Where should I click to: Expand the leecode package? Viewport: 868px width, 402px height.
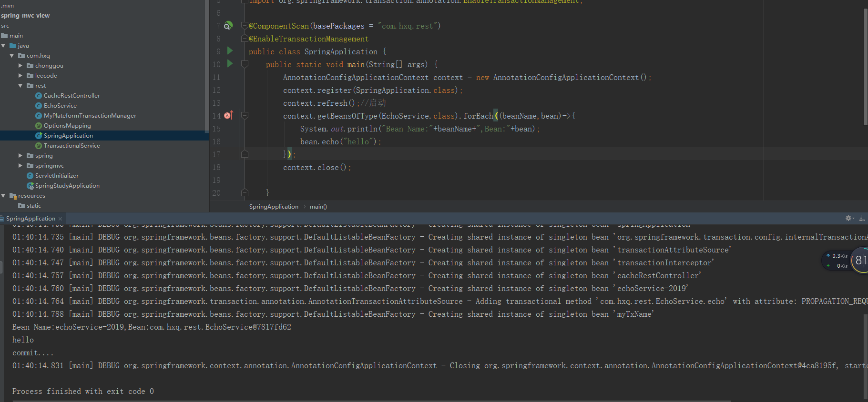pyautogui.click(x=20, y=76)
